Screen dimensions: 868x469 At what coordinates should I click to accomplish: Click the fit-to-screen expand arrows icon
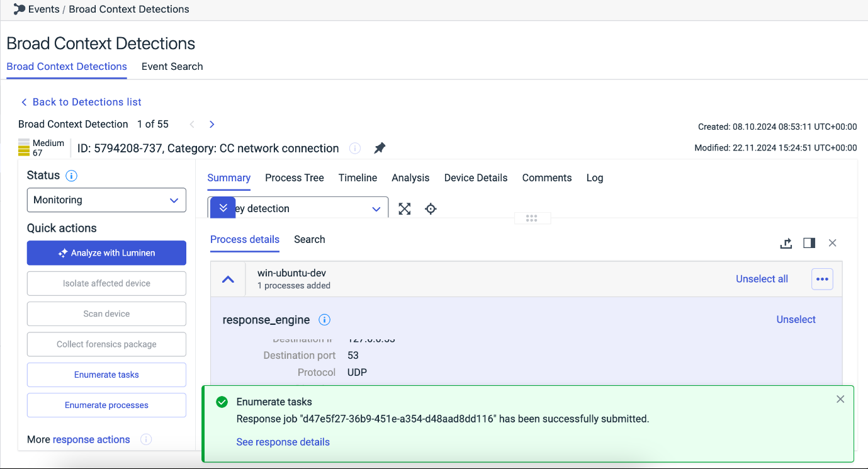pyautogui.click(x=405, y=209)
